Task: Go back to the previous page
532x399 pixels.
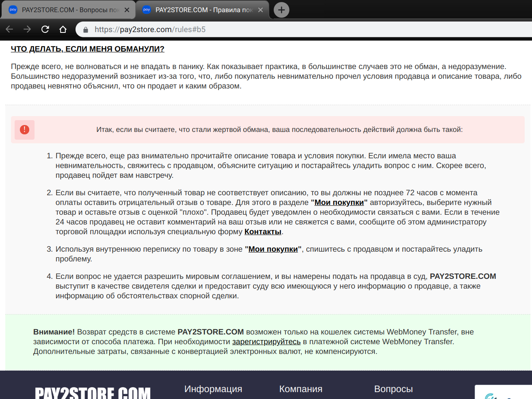Action: (x=9, y=29)
